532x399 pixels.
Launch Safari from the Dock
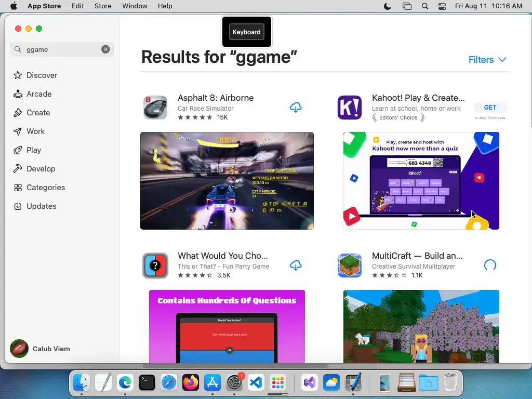point(169,383)
